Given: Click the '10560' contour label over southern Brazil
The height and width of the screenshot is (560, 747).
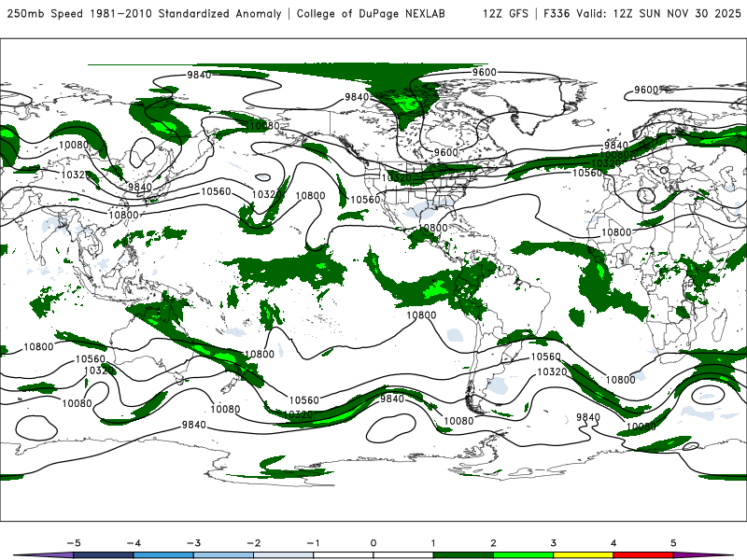Looking at the screenshot, I should [546, 357].
